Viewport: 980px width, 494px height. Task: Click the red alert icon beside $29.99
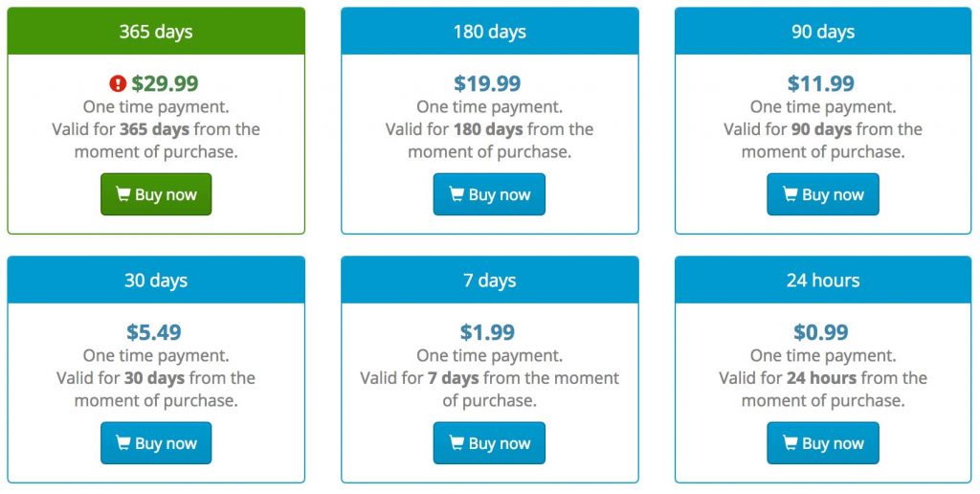click(x=118, y=83)
